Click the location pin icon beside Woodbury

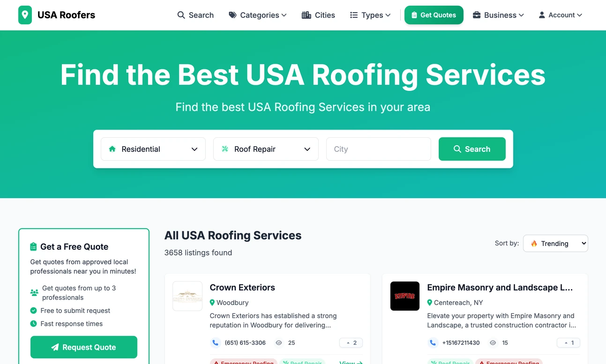pos(212,303)
